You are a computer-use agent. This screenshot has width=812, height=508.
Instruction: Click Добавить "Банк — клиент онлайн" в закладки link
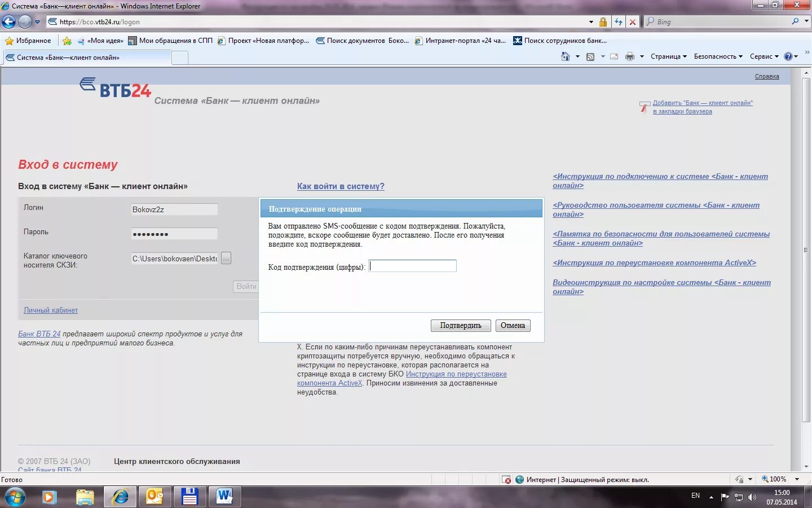(x=702, y=107)
